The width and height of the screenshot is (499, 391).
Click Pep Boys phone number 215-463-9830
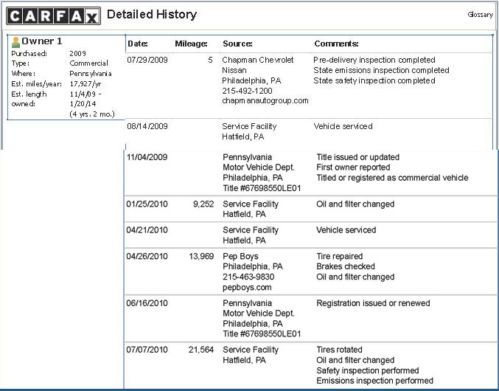click(248, 277)
